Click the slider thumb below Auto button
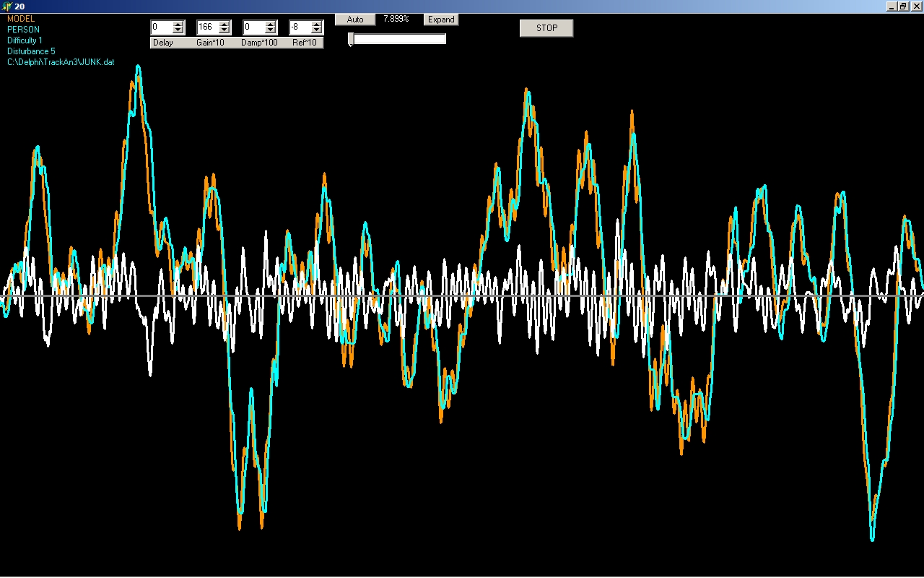Image resolution: width=924 pixels, height=578 pixels. point(351,40)
